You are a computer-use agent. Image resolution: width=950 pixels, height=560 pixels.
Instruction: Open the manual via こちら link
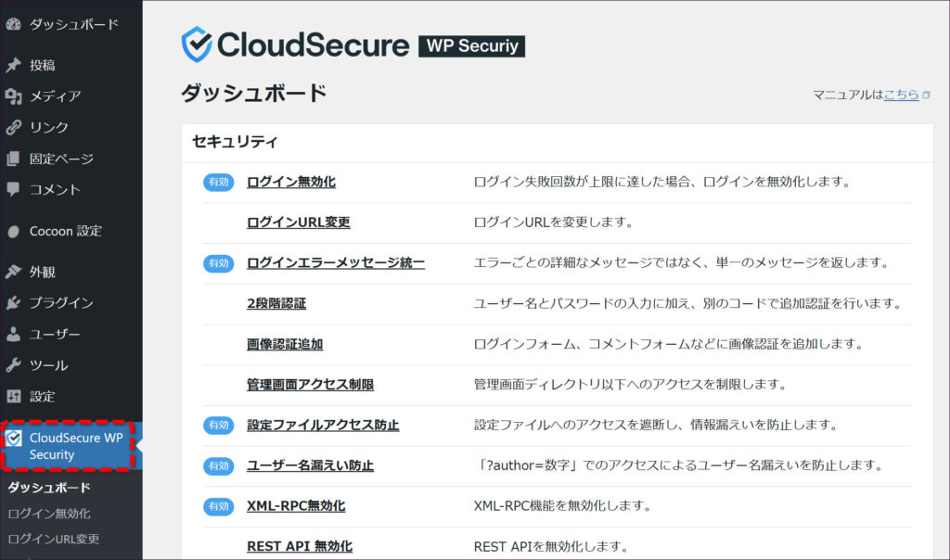click(x=901, y=95)
